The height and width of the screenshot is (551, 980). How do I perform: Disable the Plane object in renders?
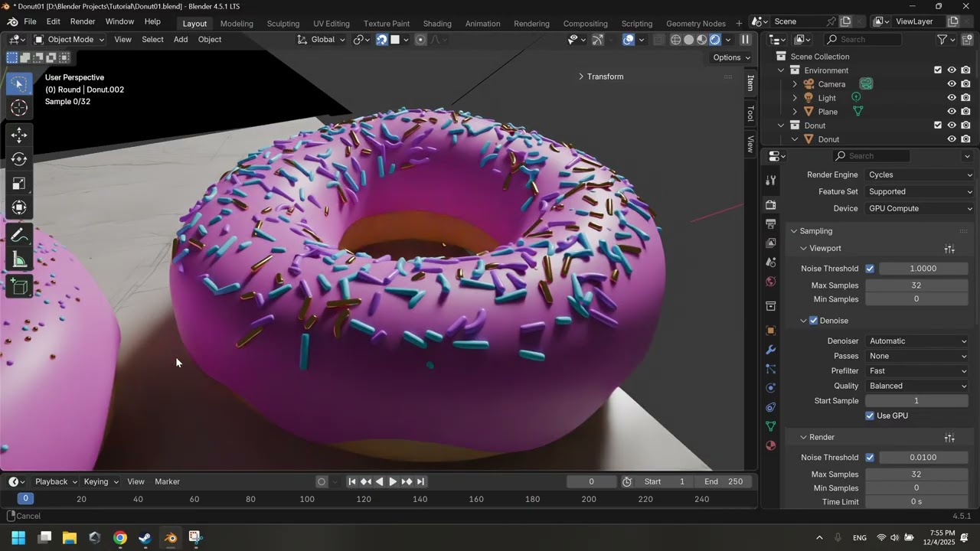coord(965,112)
